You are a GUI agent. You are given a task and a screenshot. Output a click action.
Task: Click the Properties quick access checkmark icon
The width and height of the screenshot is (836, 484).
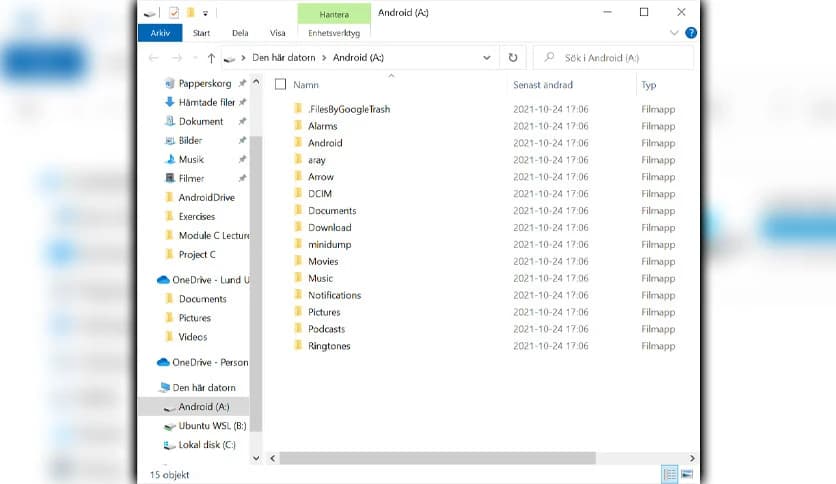174,13
